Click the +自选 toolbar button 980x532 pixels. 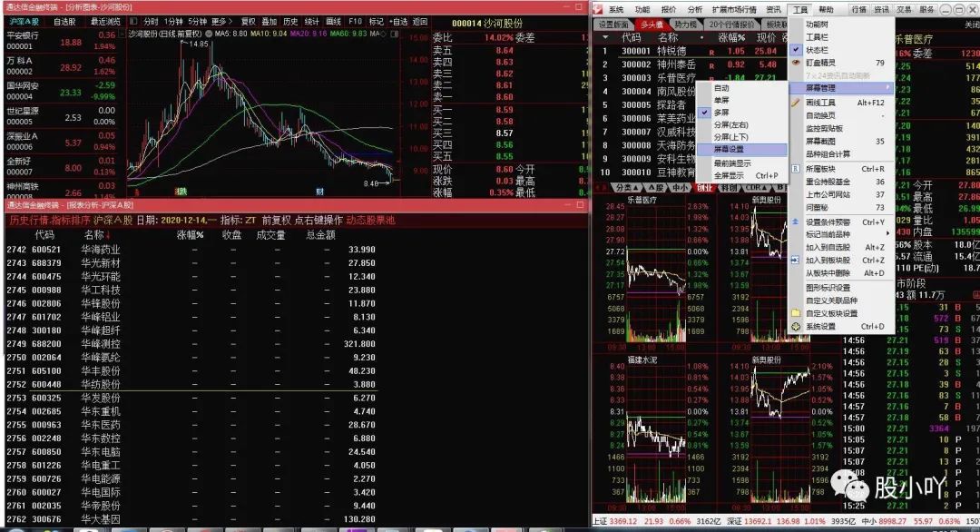(x=398, y=21)
